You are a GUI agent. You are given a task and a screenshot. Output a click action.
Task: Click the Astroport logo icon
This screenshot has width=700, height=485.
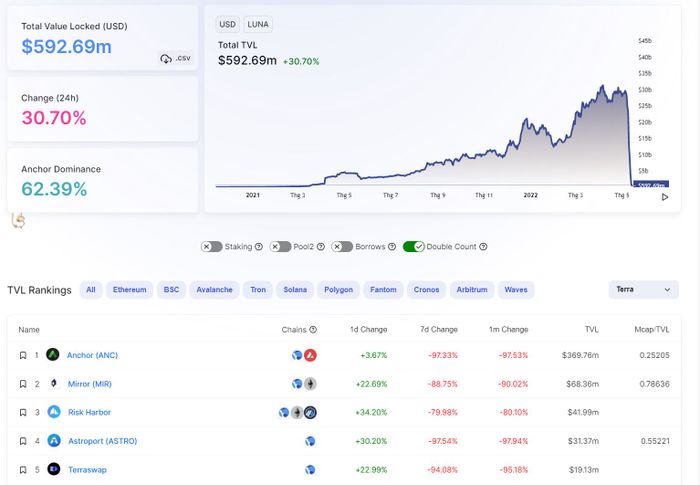(53, 441)
